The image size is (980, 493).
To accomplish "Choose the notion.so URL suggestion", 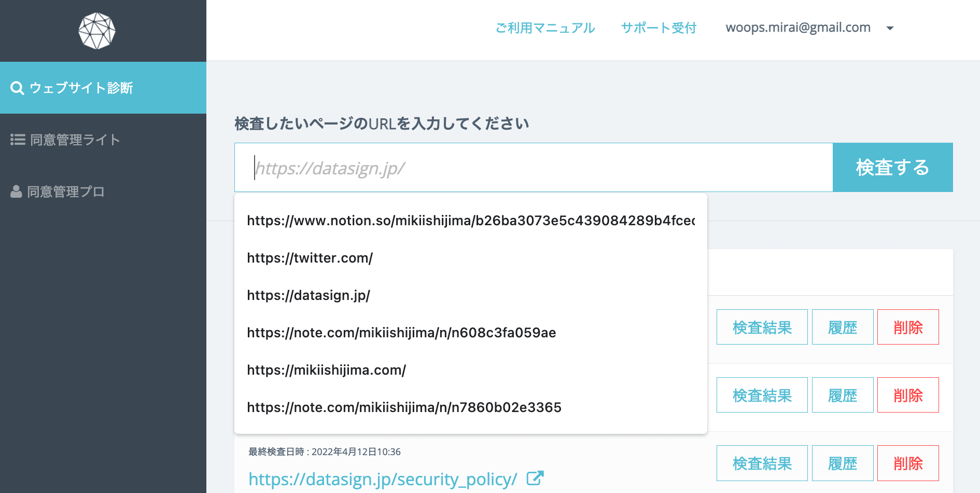I will (x=471, y=221).
